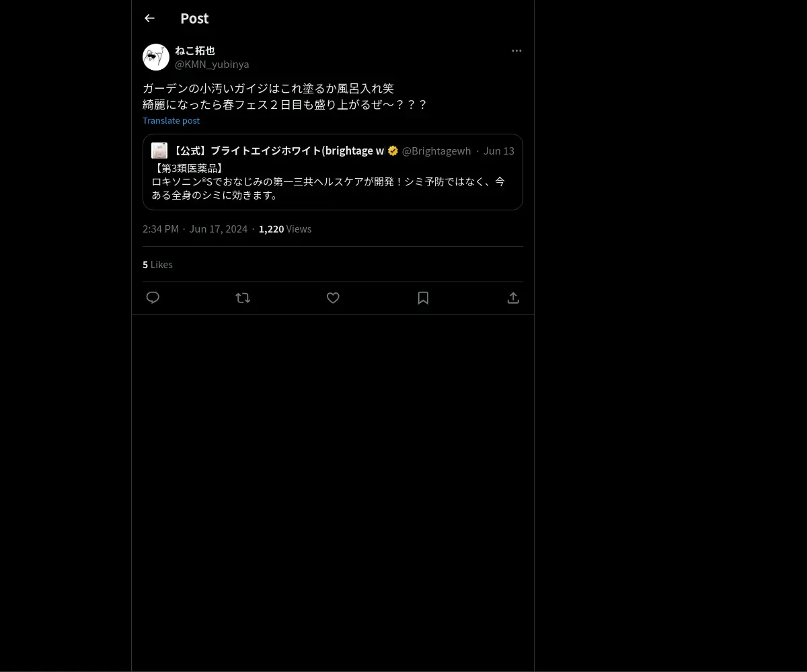The height and width of the screenshot is (672, 807).
Task: Open the @KMN_yubinya handle link
Action: pyautogui.click(x=212, y=64)
